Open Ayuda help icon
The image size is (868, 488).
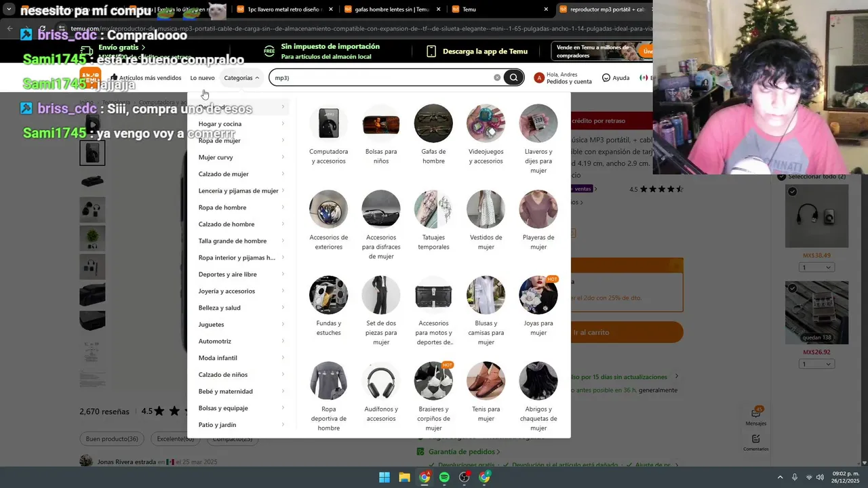(616, 78)
